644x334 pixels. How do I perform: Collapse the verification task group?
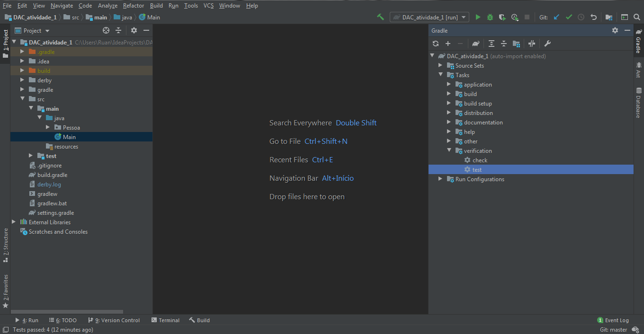click(x=449, y=151)
